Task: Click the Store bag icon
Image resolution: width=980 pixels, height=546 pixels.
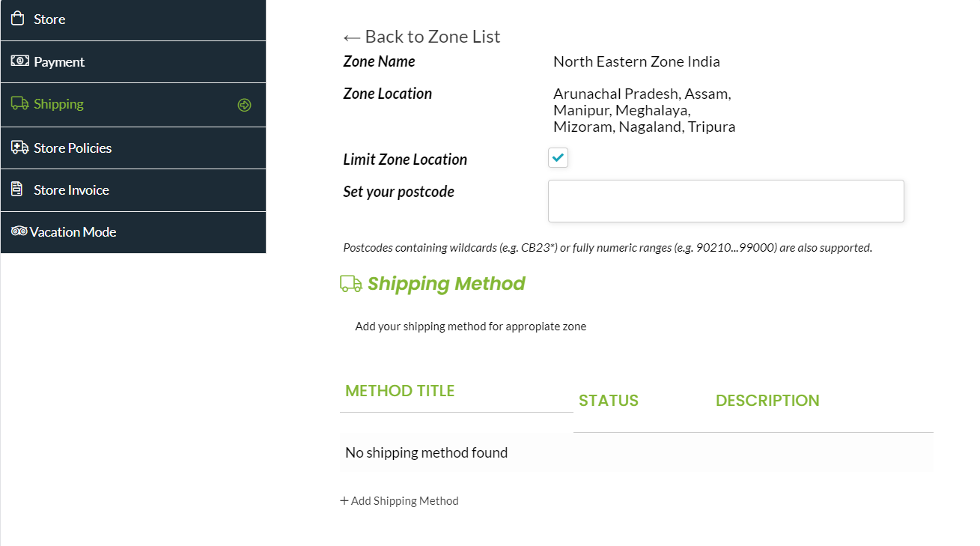Action: coord(18,19)
